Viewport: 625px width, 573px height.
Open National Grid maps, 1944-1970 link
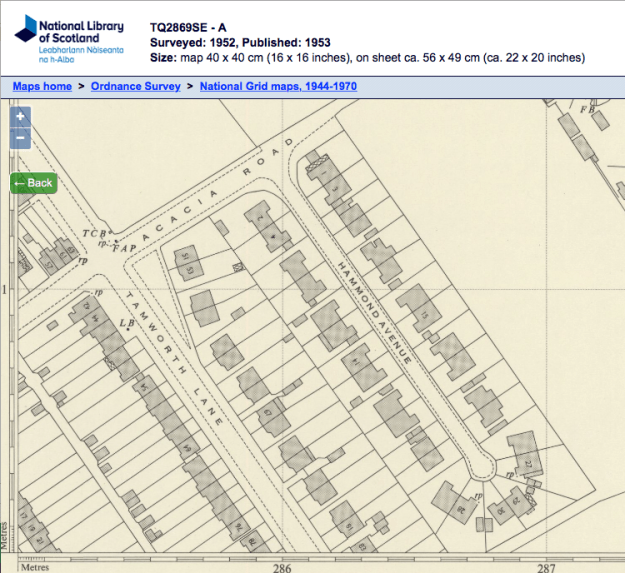(278, 87)
